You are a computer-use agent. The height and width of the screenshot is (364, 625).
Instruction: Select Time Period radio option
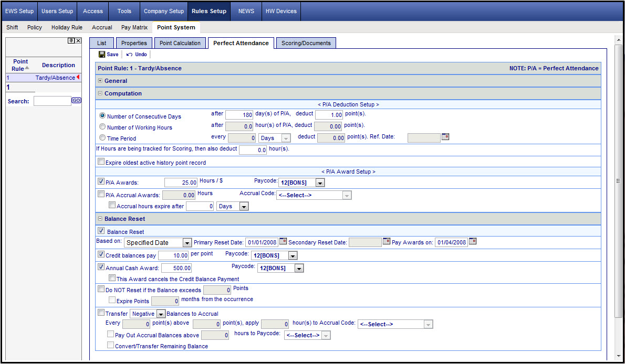pyautogui.click(x=102, y=138)
